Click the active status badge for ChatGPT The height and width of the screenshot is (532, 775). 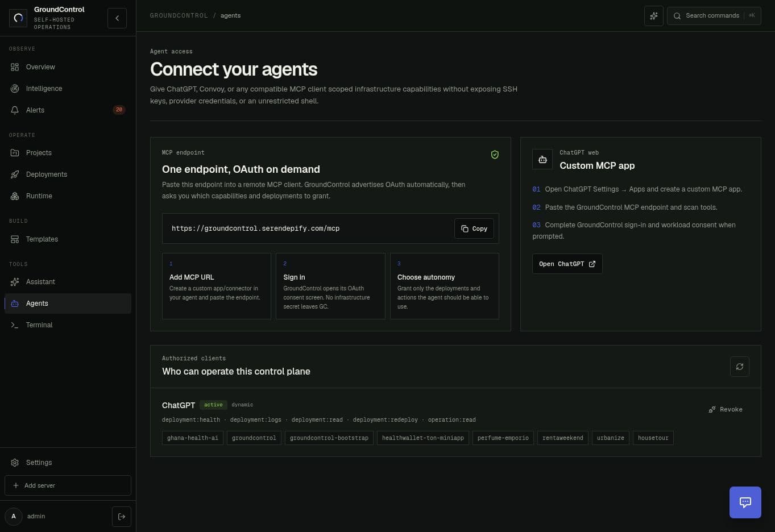point(213,405)
